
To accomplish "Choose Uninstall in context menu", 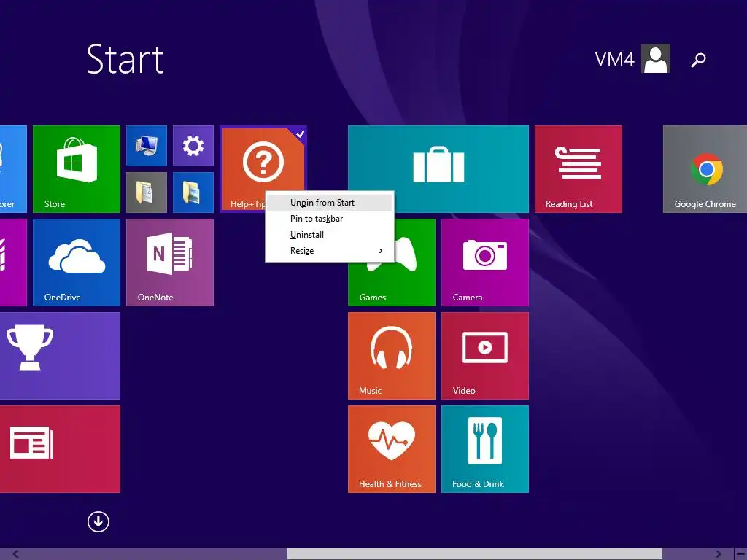I will [x=330, y=235].
